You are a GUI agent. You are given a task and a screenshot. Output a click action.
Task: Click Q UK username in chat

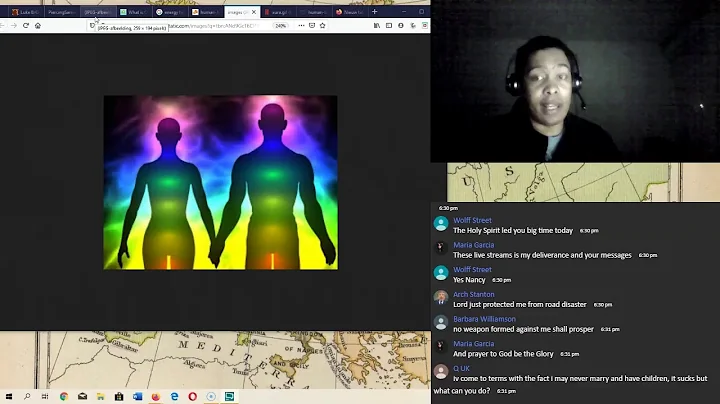461,368
